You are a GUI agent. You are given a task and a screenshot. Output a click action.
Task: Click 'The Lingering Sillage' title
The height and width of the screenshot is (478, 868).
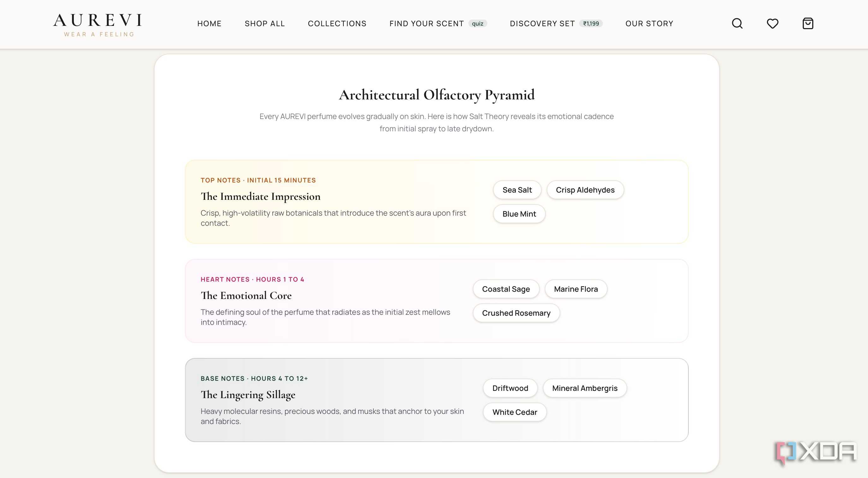[x=248, y=395]
